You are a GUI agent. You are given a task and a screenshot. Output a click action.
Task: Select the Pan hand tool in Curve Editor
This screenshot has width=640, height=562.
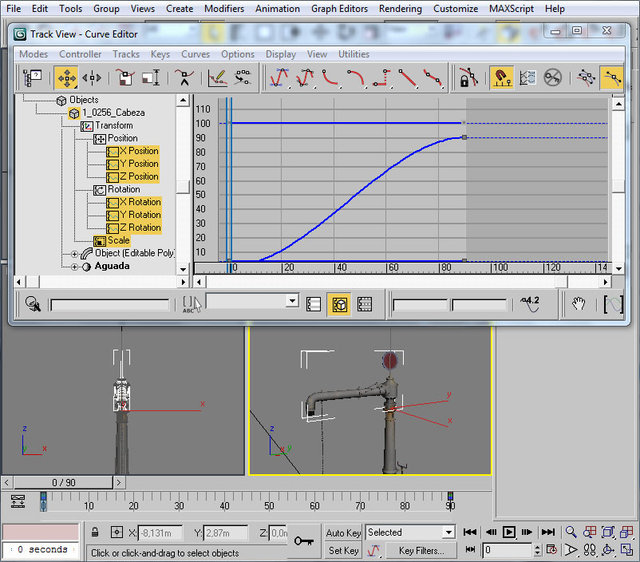578,303
